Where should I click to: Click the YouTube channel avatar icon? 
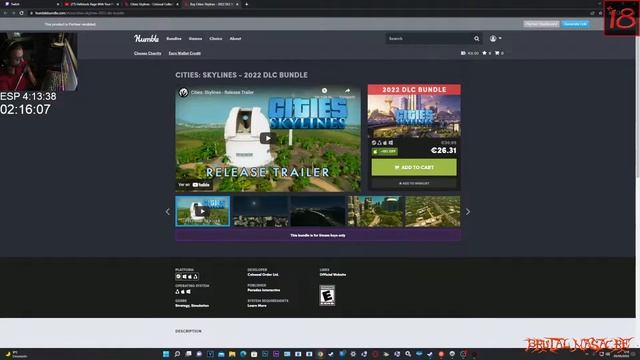183,92
